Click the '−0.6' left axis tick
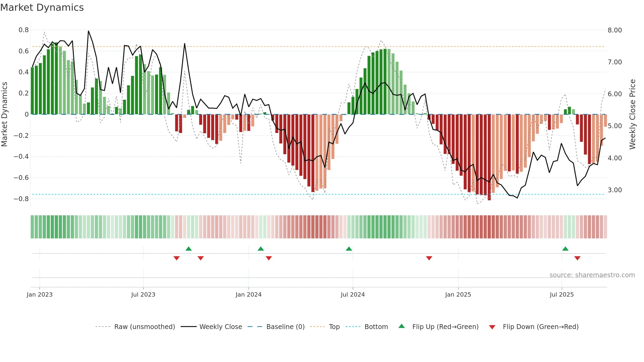Screen dimensions: 644x362 pos(21,178)
